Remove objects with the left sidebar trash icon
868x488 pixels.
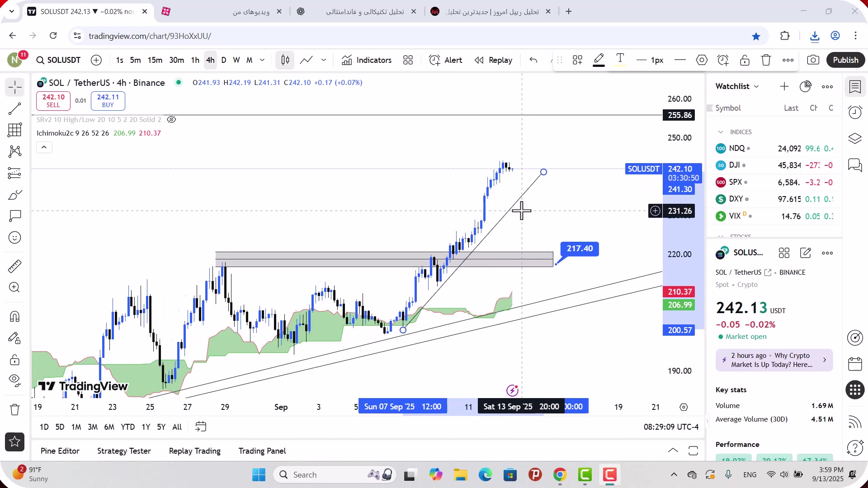click(14, 410)
